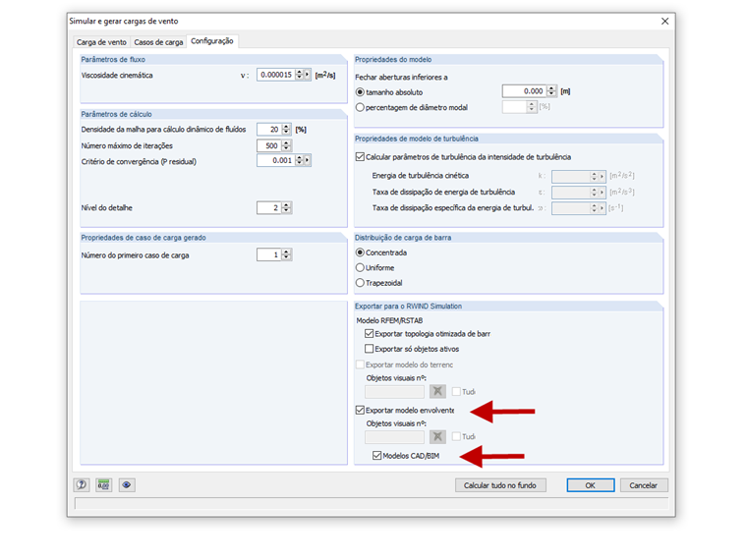Click the nível do detalhe value field
747x560 pixels.
[269, 207]
